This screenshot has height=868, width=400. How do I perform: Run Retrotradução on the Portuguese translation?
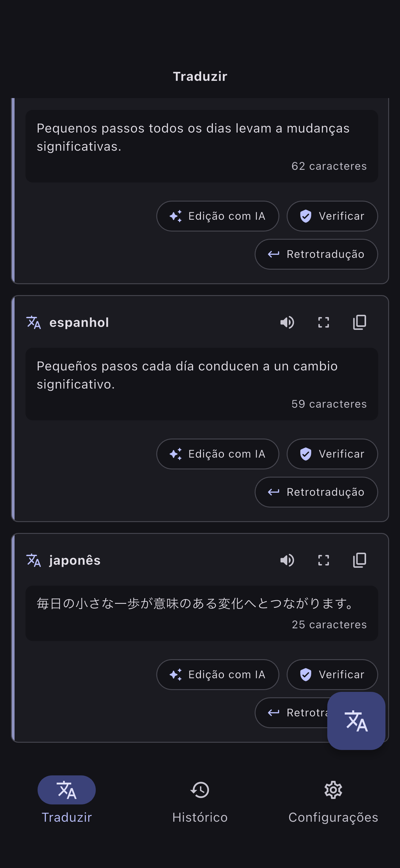click(316, 254)
